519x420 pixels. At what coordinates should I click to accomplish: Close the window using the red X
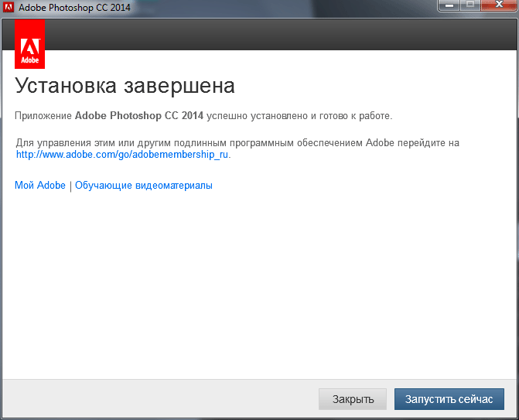[x=499, y=7]
